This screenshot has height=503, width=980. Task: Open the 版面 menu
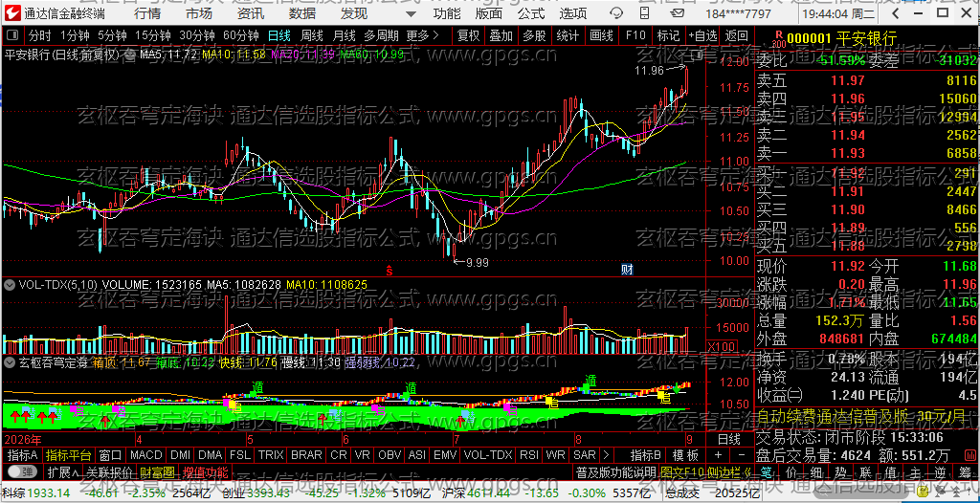coord(489,13)
